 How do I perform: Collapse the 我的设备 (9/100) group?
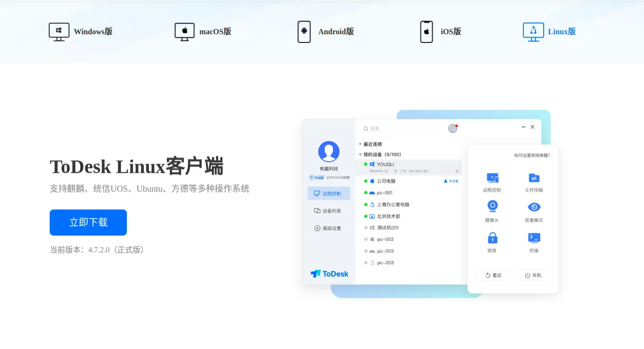pos(380,154)
